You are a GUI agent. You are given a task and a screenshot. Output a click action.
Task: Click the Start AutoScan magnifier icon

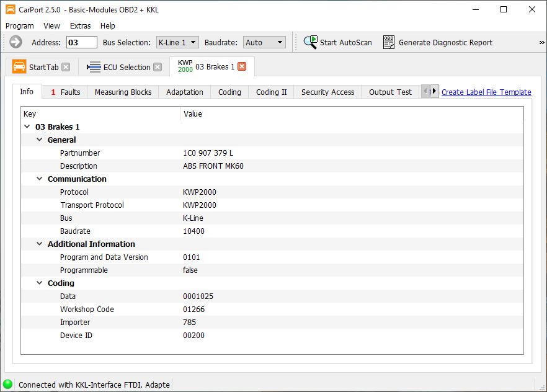click(x=310, y=42)
